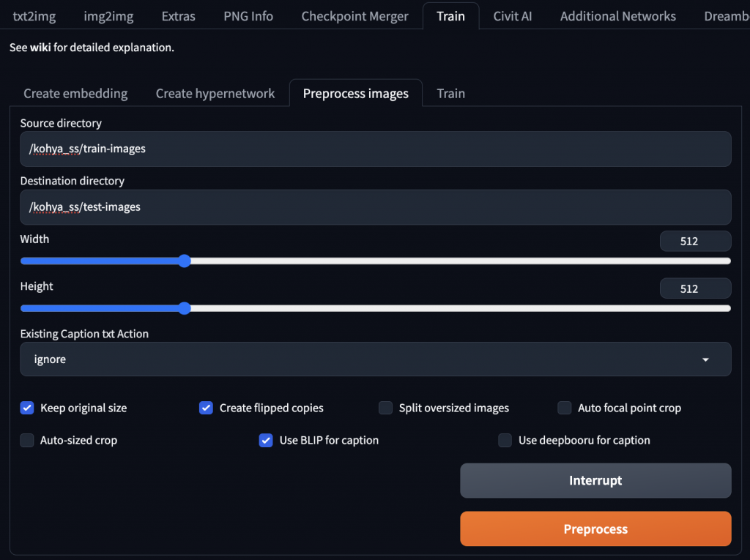Select the Create embedding sub-tab
This screenshot has height=560, width=750.
pos(75,94)
